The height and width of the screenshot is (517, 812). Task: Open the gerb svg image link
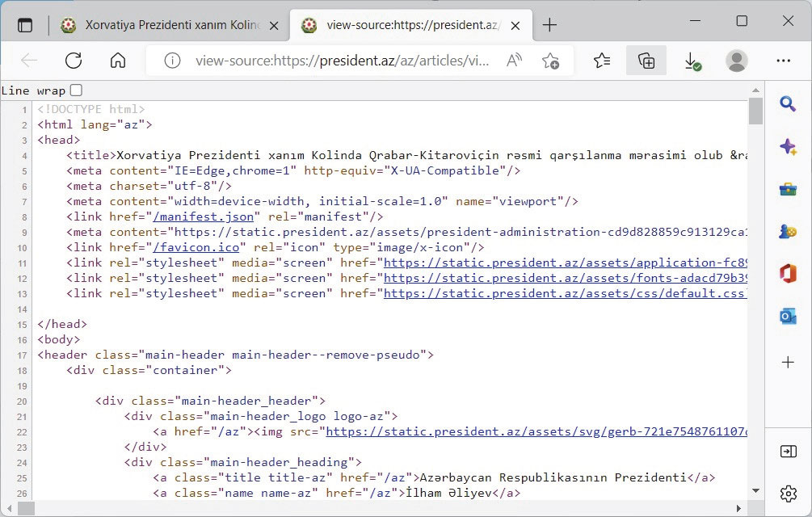tap(536, 431)
